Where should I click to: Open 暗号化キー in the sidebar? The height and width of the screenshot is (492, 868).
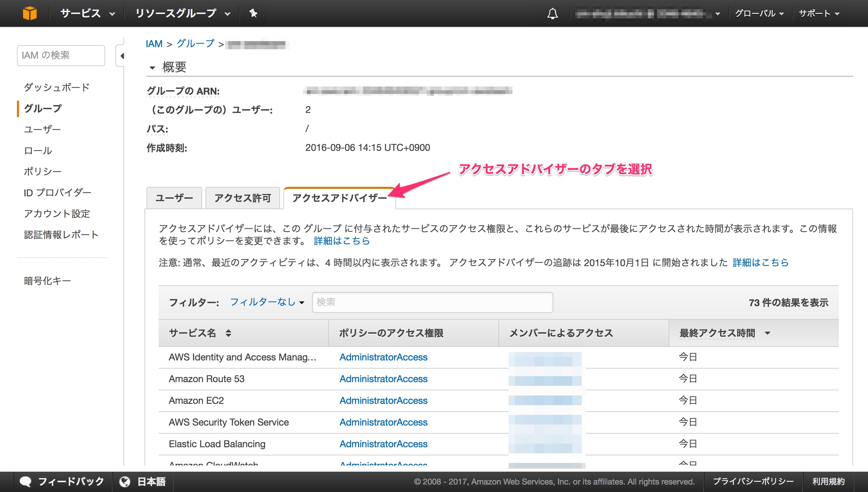[47, 281]
